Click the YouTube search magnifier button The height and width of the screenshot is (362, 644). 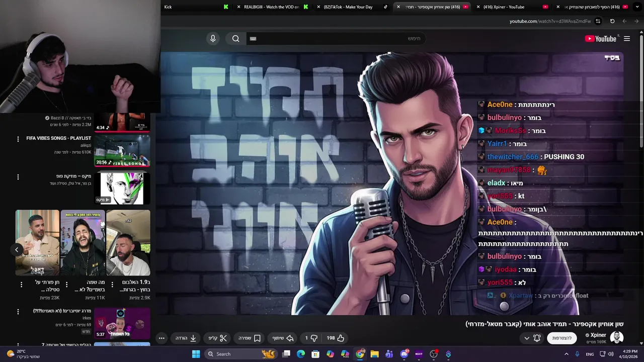[x=236, y=39]
